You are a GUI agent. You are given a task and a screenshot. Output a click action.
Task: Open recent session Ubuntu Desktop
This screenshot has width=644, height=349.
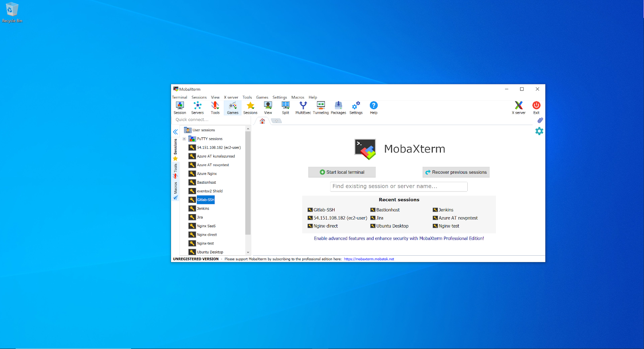click(x=390, y=226)
